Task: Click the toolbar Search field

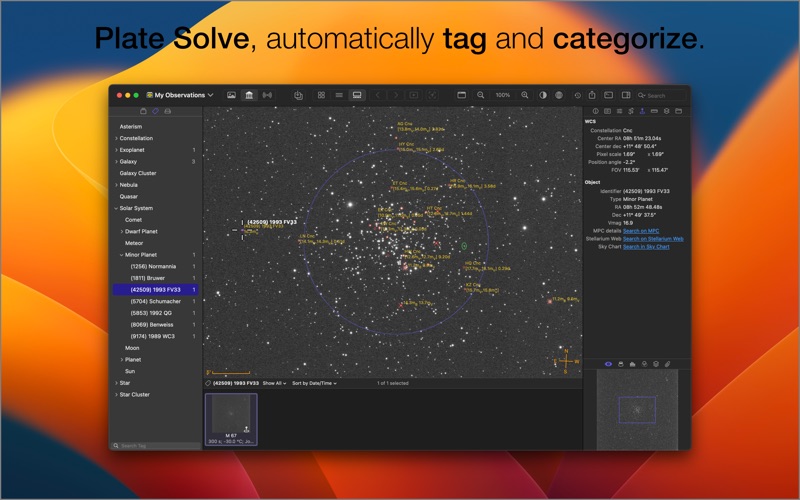Action: [x=661, y=95]
